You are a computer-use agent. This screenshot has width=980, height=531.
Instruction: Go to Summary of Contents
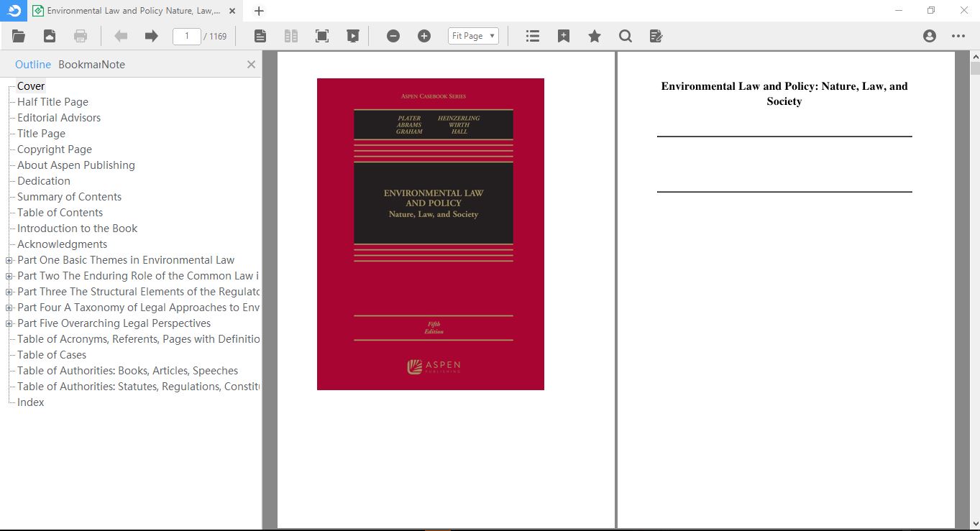click(69, 197)
